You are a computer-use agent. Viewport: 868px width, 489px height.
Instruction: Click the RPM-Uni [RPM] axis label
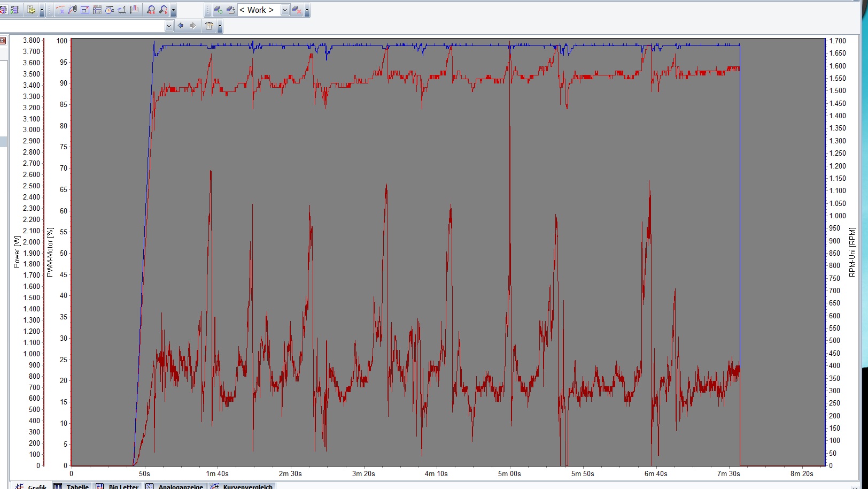(852, 252)
